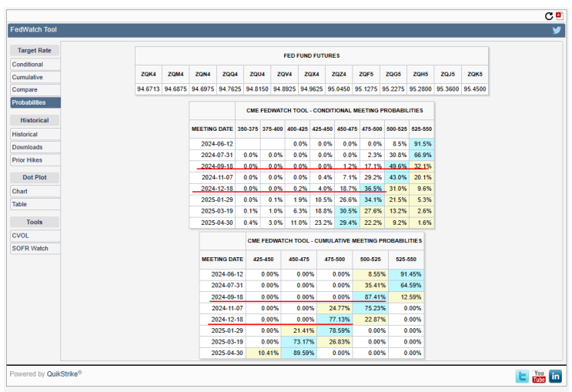Screen dimensions: 572x392
Task: Click the 89.59% cumulative probability cell
Action: (x=299, y=353)
